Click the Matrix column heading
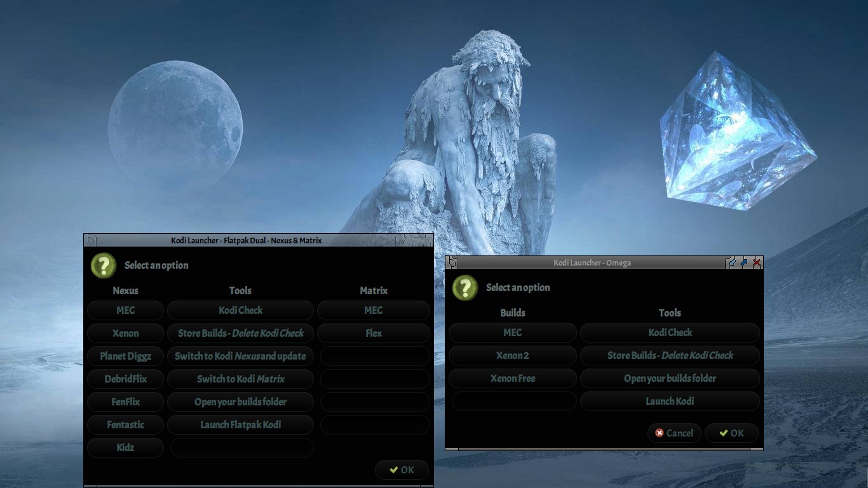868x488 pixels. point(374,290)
